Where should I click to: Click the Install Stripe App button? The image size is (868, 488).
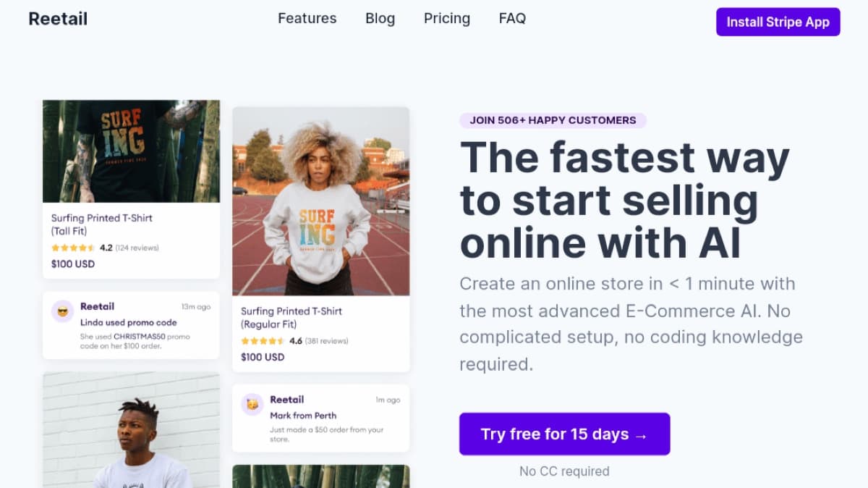[x=778, y=22]
